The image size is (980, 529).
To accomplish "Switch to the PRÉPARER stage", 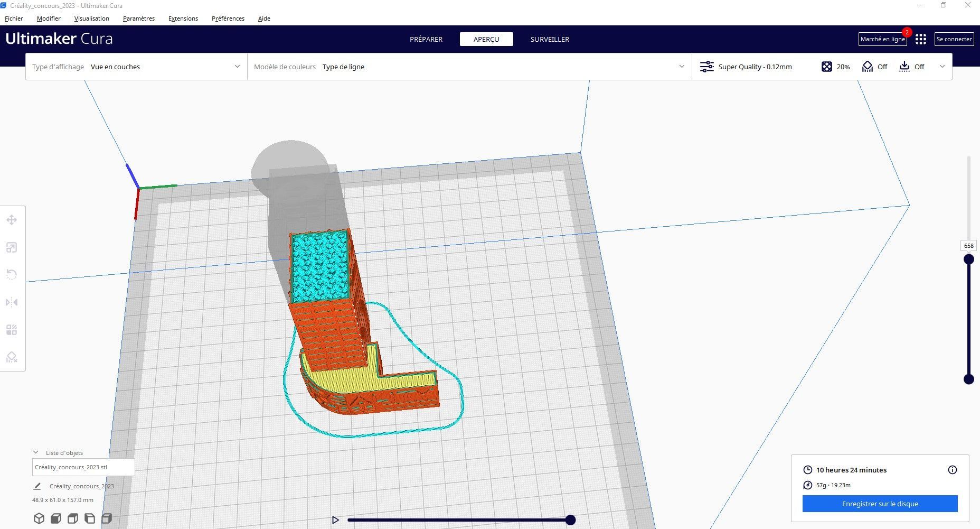I will click(x=426, y=39).
